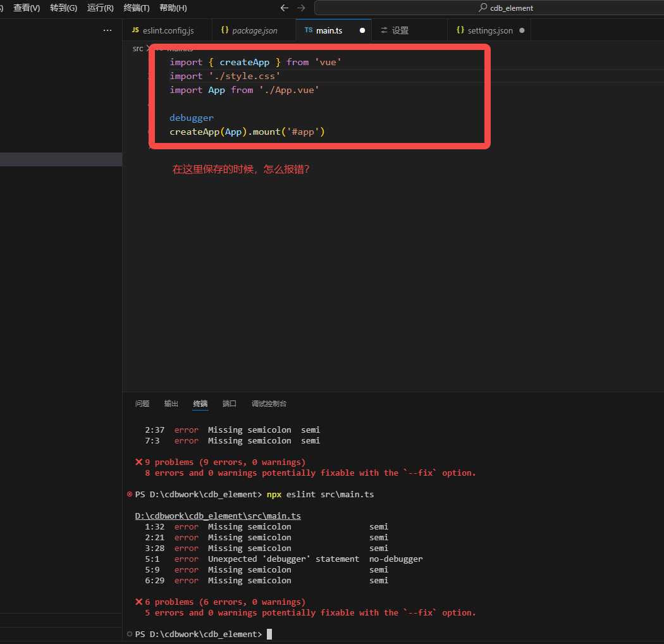Go back with the left arrow

[285, 8]
